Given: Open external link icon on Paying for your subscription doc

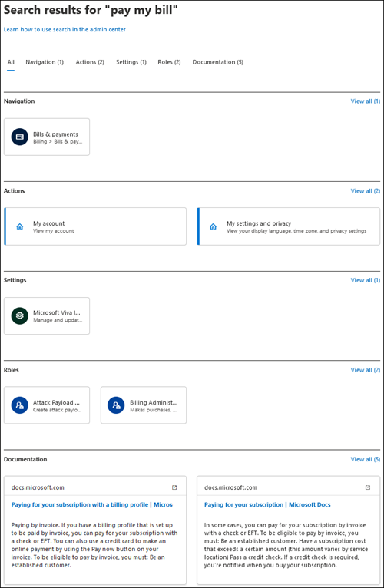Looking at the screenshot, I should pyautogui.click(x=368, y=487).
